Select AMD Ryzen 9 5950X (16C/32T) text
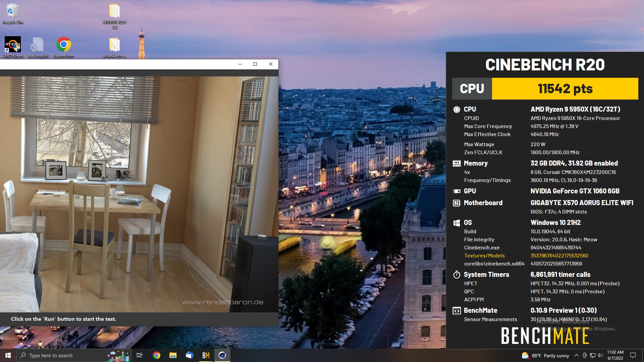 pyautogui.click(x=575, y=109)
